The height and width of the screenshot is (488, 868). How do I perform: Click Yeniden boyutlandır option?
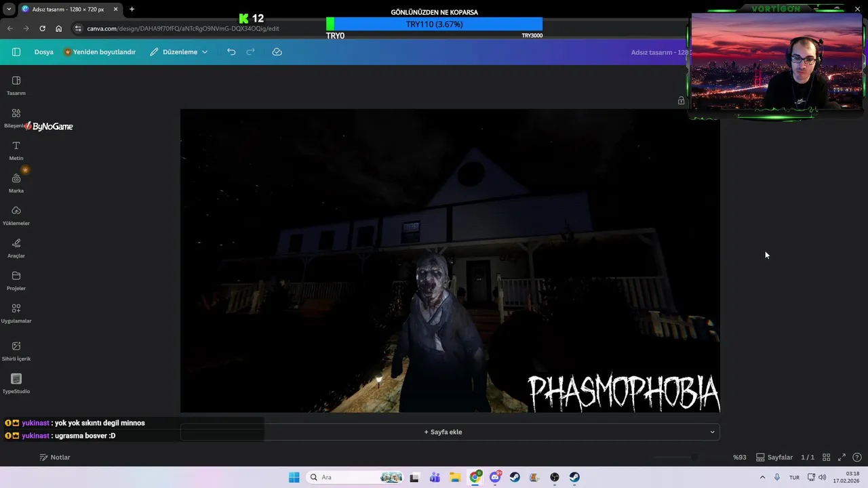coord(100,52)
